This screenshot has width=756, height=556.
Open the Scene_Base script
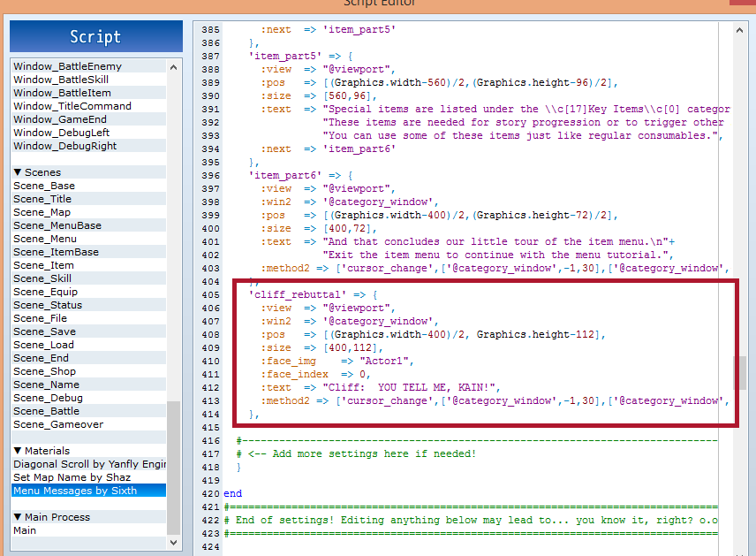88,186
